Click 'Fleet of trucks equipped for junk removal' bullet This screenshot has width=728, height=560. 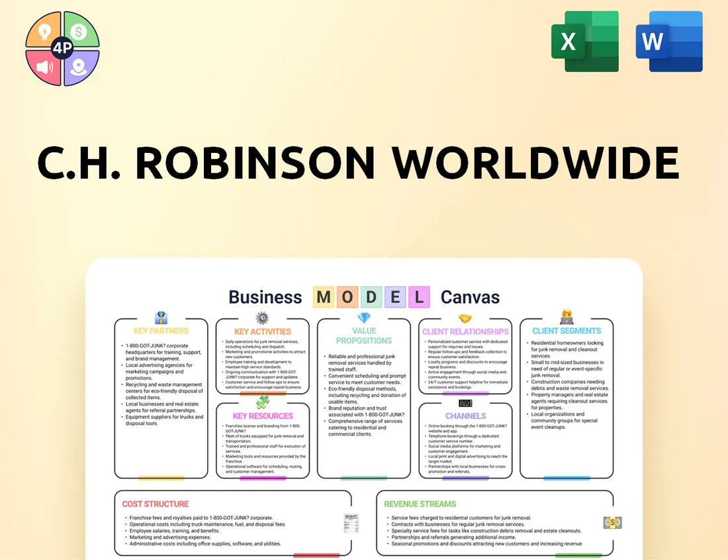(x=263, y=438)
